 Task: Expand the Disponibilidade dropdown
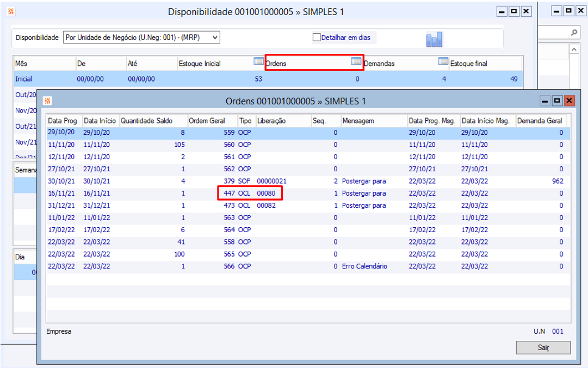click(215, 38)
